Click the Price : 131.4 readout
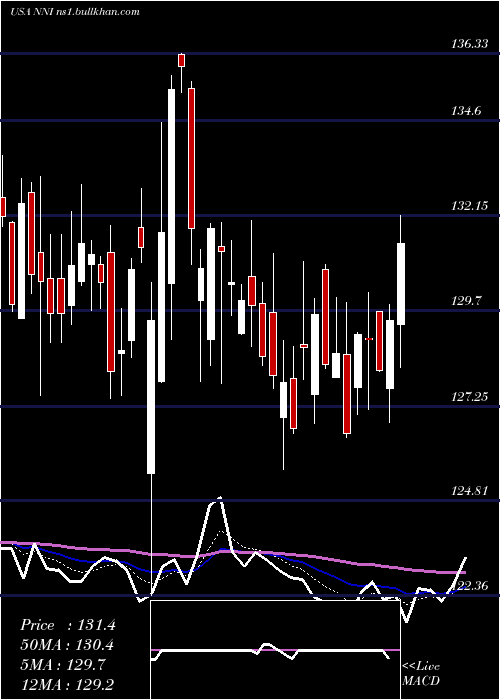Screen dimensions: 500x700 point(68,625)
